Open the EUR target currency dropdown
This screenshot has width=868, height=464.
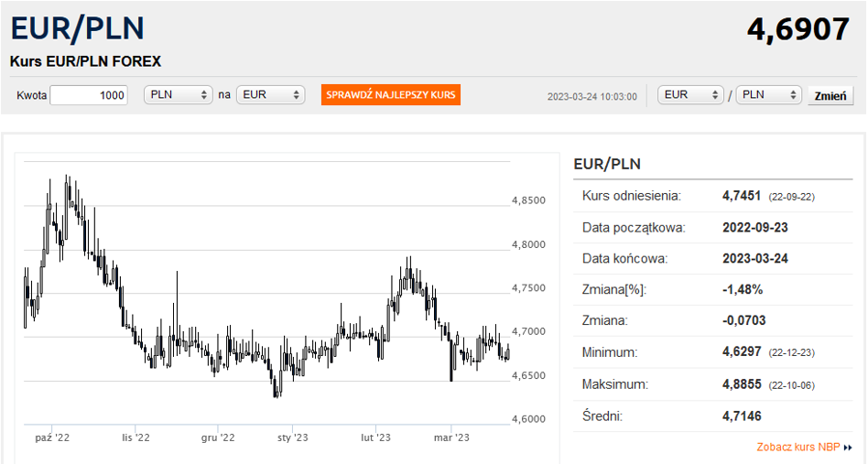click(x=271, y=94)
